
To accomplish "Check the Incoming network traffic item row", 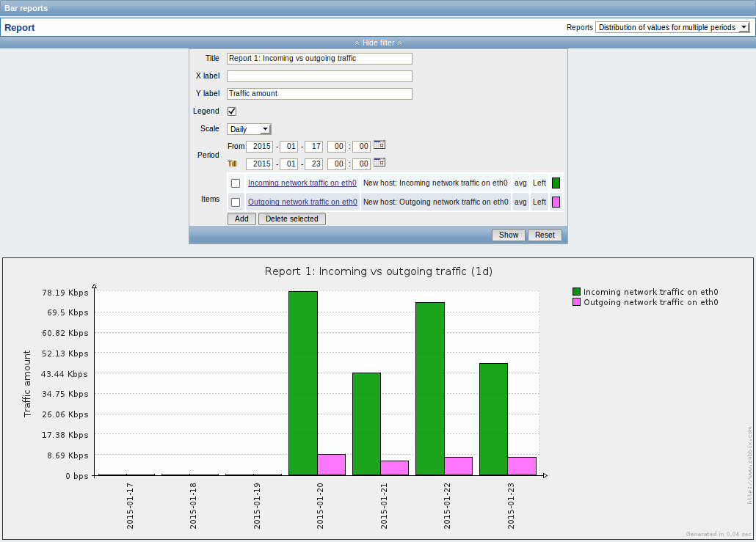I will pyautogui.click(x=236, y=183).
